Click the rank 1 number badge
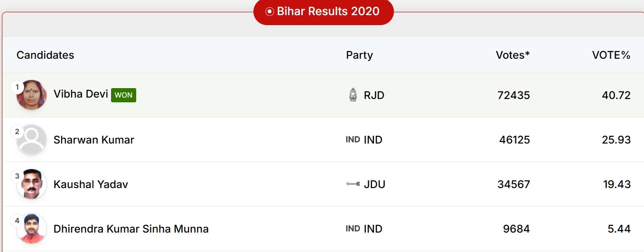 [x=18, y=87]
